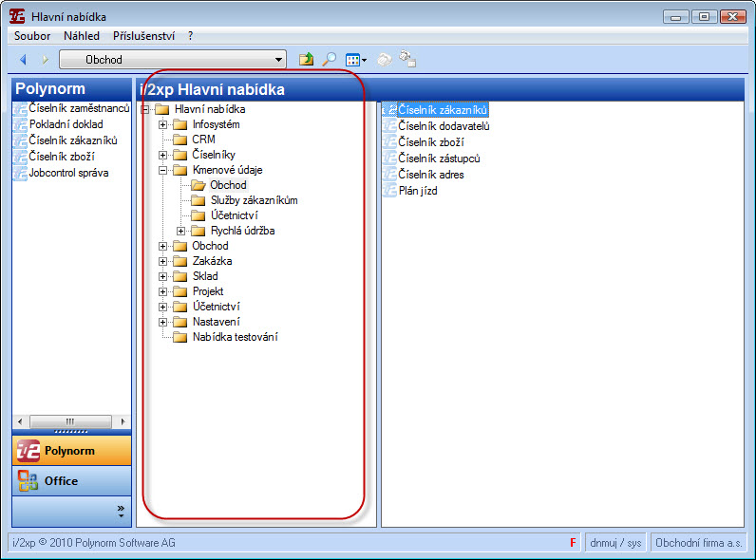The height and width of the screenshot is (560, 756).
Task: Click the i/2 application icon in title bar
Action: pyautogui.click(x=17, y=16)
